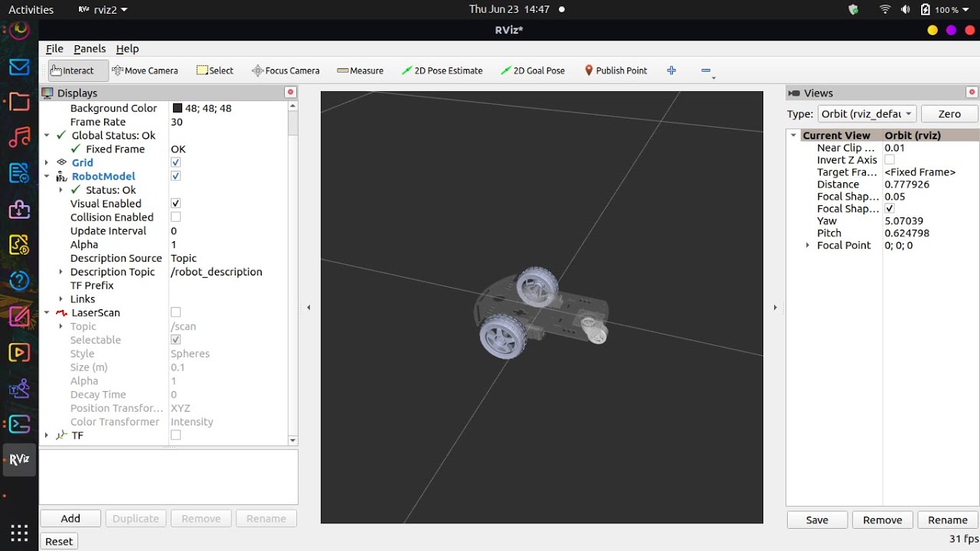Click the blue plus add-tool icon

[671, 70]
